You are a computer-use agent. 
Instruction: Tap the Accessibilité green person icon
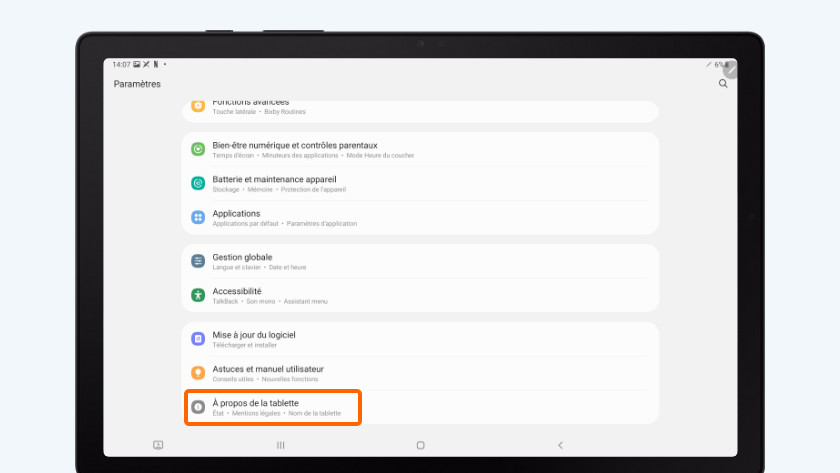pyautogui.click(x=198, y=295)
